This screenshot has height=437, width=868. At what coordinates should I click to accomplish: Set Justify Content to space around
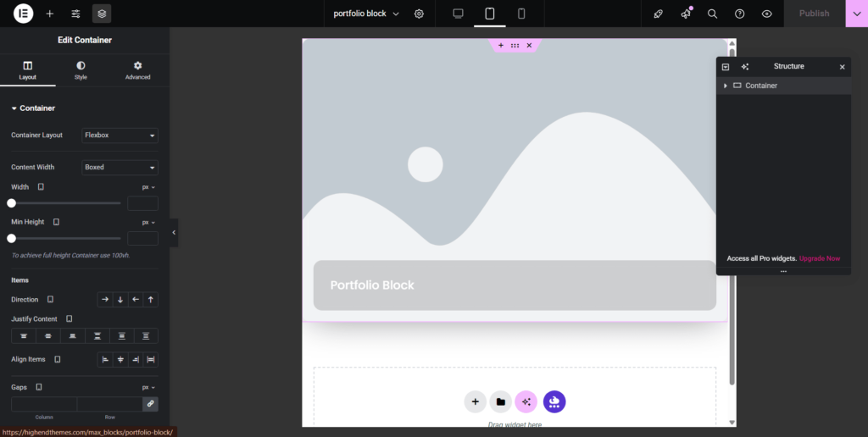(122, 335)
